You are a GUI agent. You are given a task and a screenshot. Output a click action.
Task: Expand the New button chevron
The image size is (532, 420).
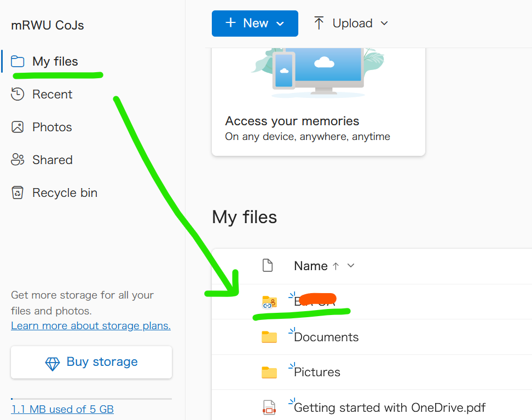coord(280,24)
